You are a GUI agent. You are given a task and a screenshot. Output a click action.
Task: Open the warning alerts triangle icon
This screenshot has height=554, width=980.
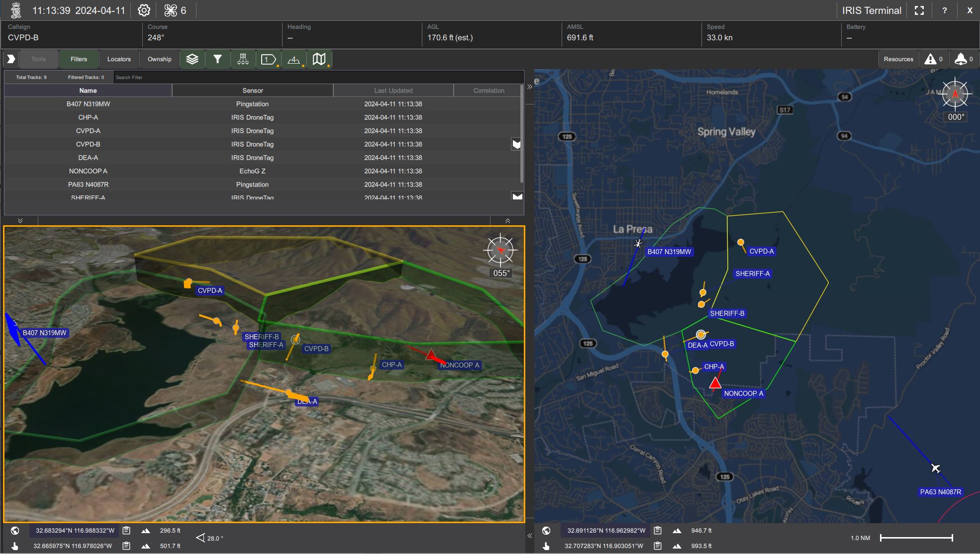pos(930,59)
